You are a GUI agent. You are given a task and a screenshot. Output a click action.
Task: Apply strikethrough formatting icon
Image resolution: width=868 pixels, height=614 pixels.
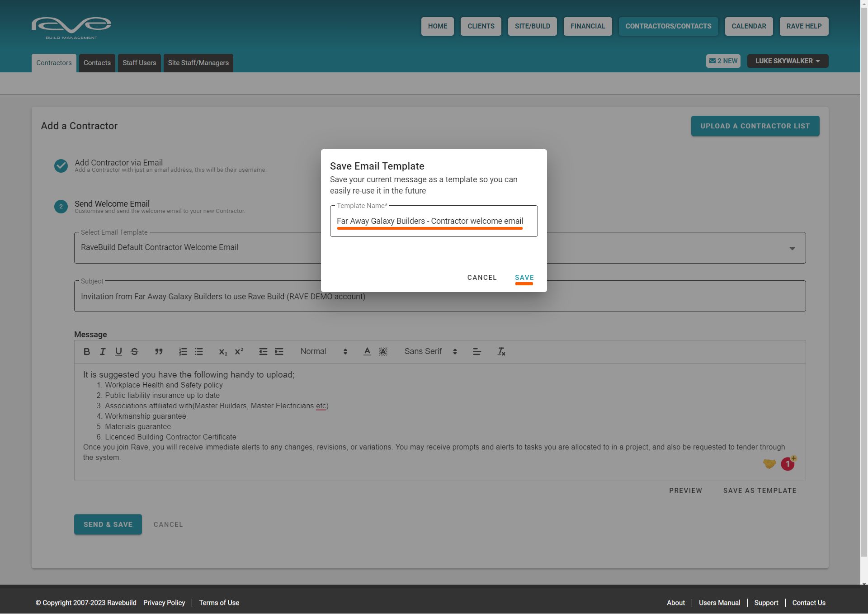pos(134,352)
